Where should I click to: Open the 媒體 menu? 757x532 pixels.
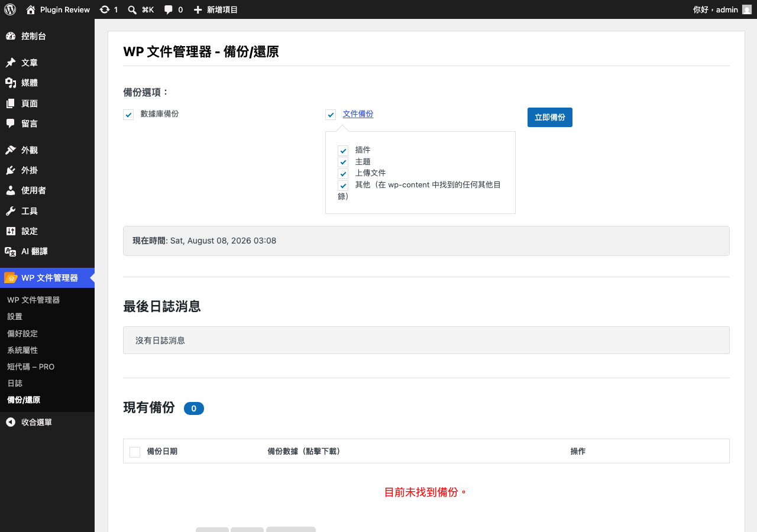point(47,83)
